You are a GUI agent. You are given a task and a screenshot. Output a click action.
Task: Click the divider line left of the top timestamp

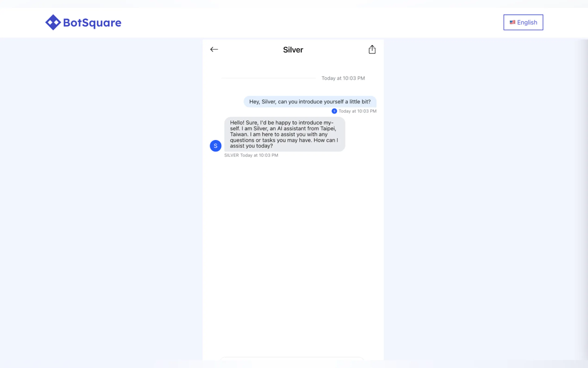[268, 78]
